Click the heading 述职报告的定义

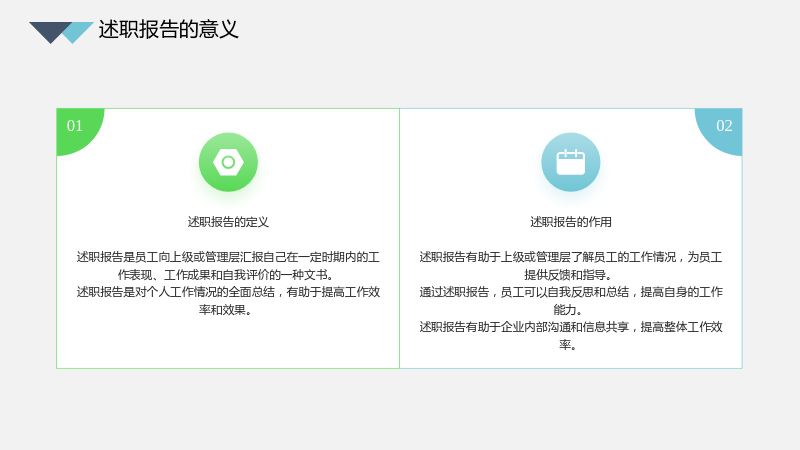tap(228, 222)
